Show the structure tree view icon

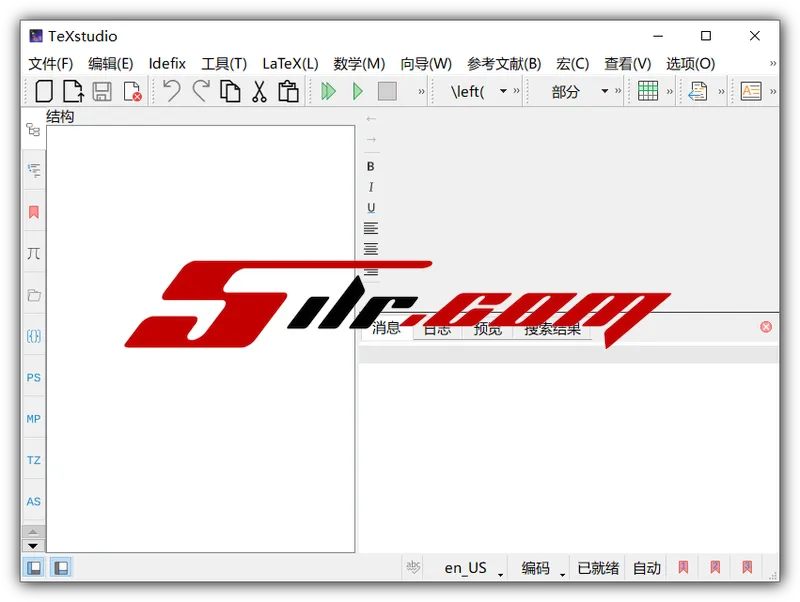coord(33,130)
